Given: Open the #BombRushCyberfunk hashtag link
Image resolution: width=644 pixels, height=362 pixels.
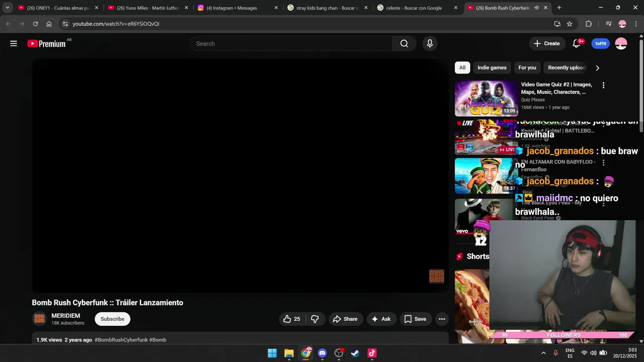Looking at the screenshot, I should tap(121, 340).
